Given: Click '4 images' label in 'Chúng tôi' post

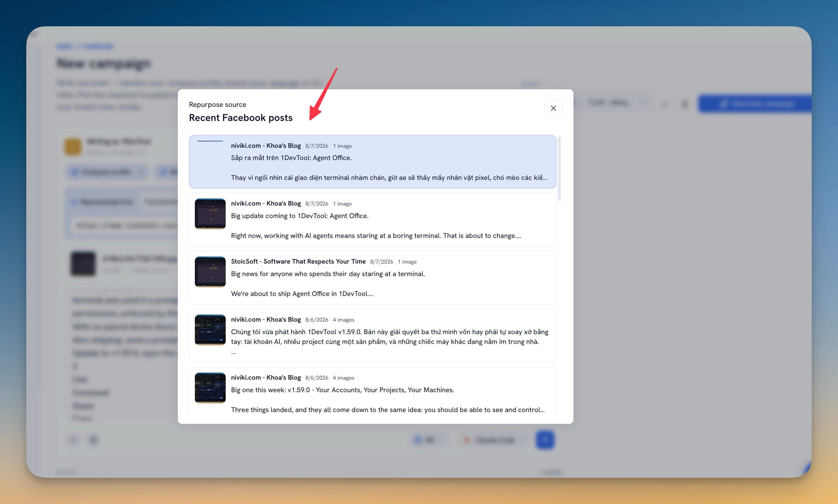Looking at the screenshot, I should pyautogui.click(x=343, y=320).
